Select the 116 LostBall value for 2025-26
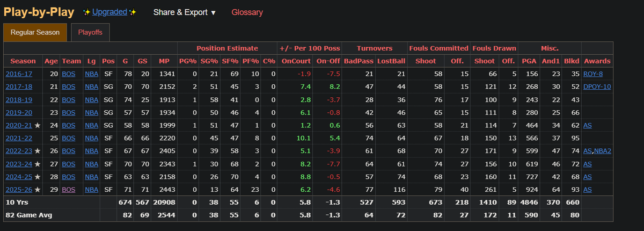Image resolution: width=644 pixels, height=231 pixels. 399,190
